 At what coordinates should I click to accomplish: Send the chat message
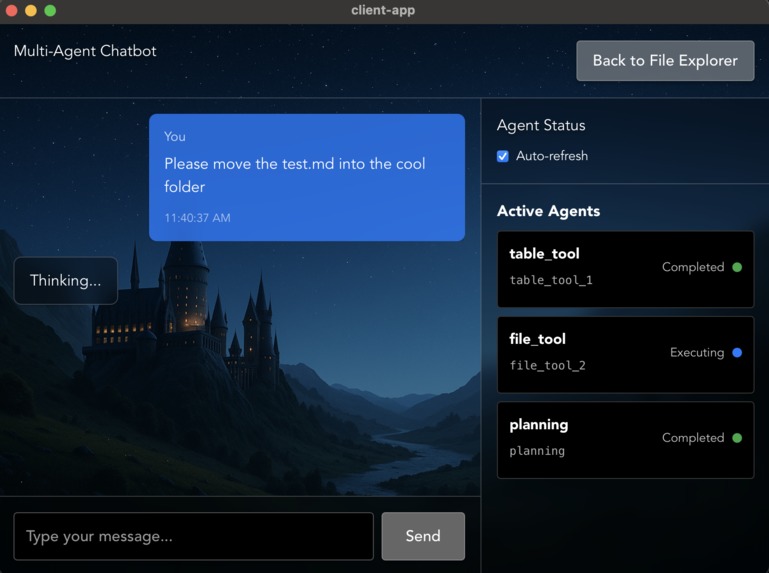423,536
